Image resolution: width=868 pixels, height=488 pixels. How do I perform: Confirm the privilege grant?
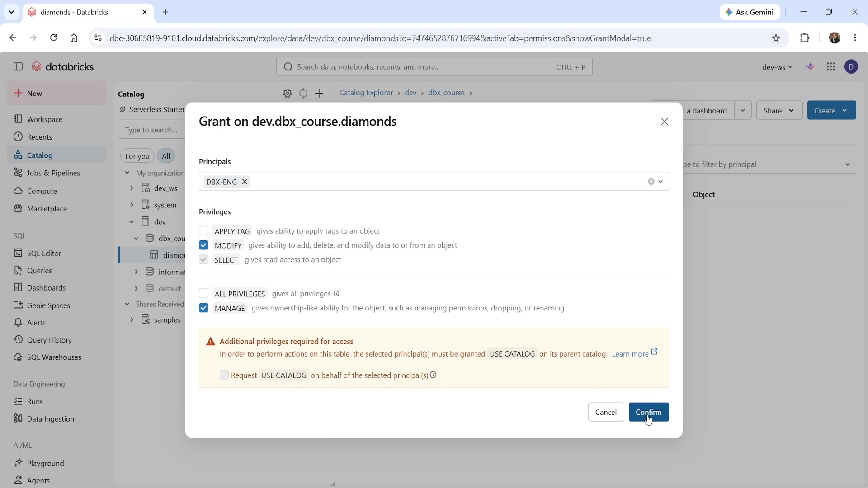click(x=649, y=412)
